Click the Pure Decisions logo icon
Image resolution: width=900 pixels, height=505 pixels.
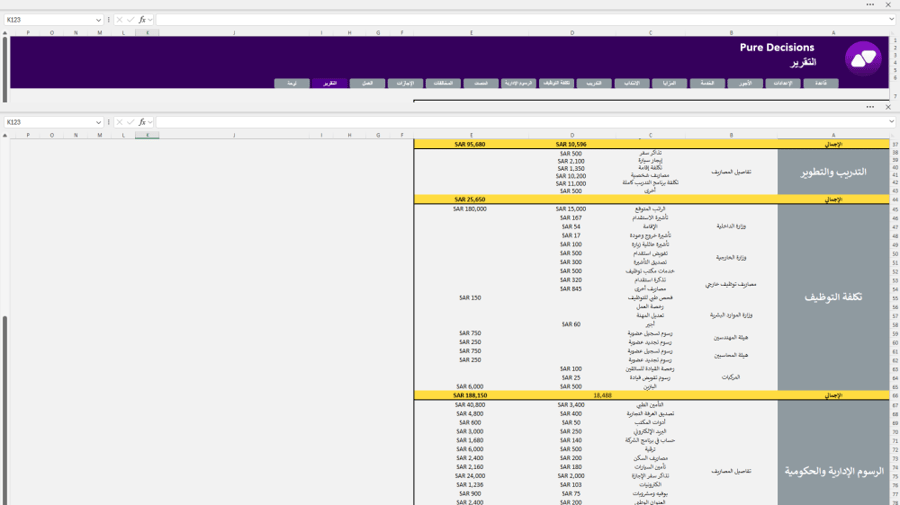coord(863,59)
